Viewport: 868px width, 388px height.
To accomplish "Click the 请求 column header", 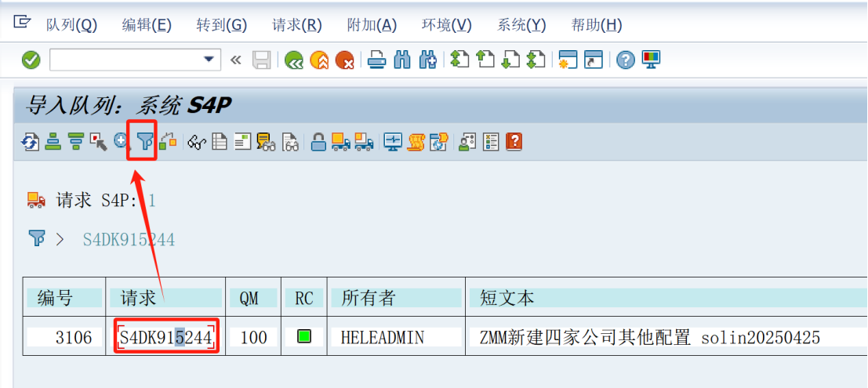I will (x=165, y=299).
